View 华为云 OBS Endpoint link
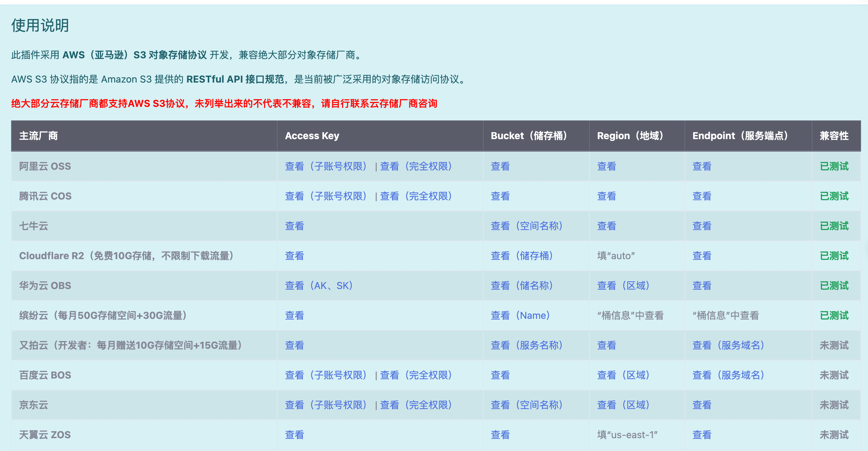 click(x=702, y=286)
